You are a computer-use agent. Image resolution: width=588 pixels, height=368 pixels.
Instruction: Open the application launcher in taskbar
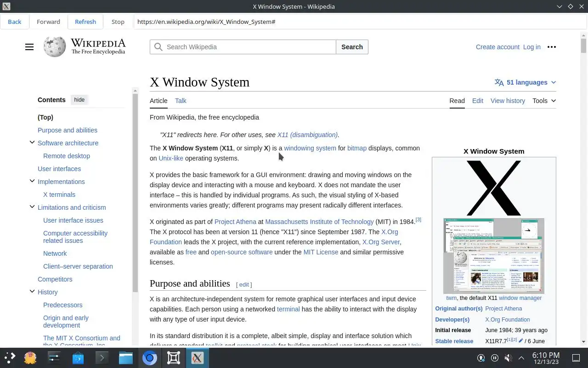(10, 357)
